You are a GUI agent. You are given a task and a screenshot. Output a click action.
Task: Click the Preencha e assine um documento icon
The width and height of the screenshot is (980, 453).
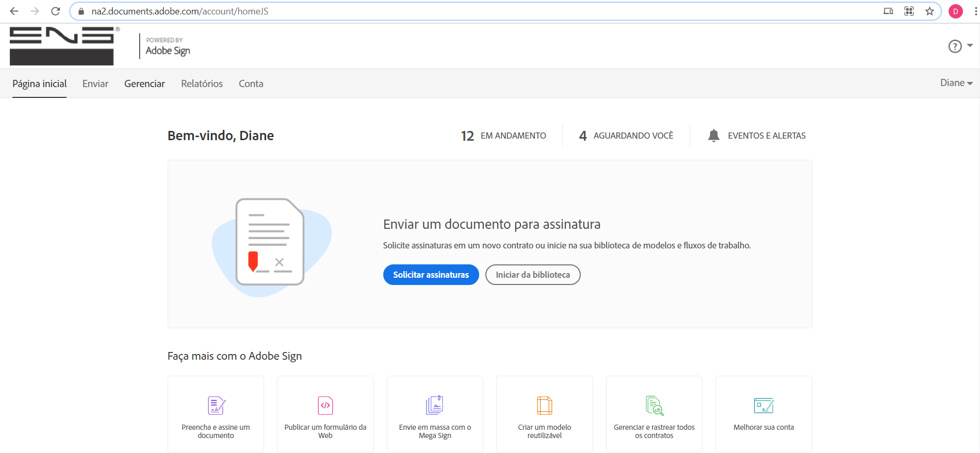[216, 406]
